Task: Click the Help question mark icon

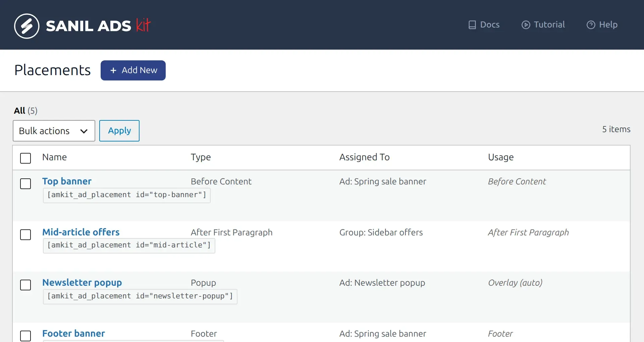Action: 591,25
